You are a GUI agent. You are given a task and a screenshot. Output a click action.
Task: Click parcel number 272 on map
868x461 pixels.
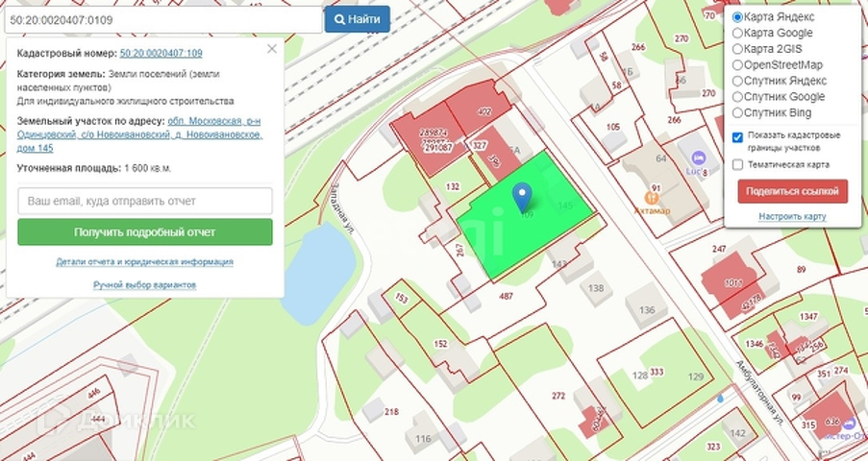(x=558, y=396)
